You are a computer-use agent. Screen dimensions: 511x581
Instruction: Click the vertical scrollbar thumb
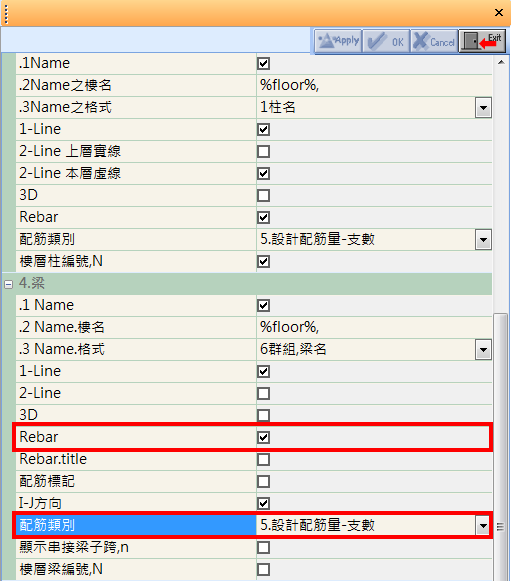(501, 447)
